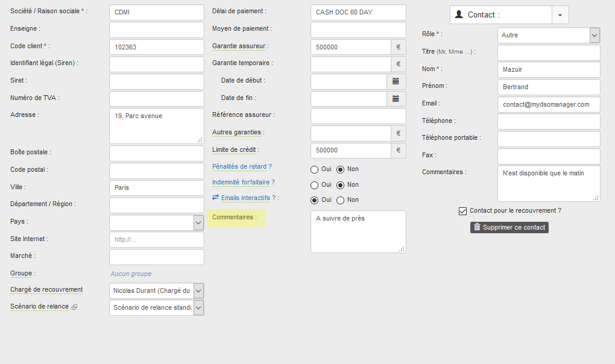Click the Site Internet input field
615x364 pixels.
pos(157,240)
